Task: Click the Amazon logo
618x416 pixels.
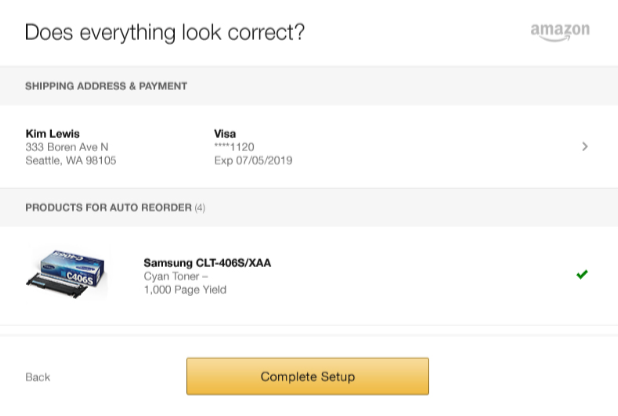Action: (x=560, y=32)
